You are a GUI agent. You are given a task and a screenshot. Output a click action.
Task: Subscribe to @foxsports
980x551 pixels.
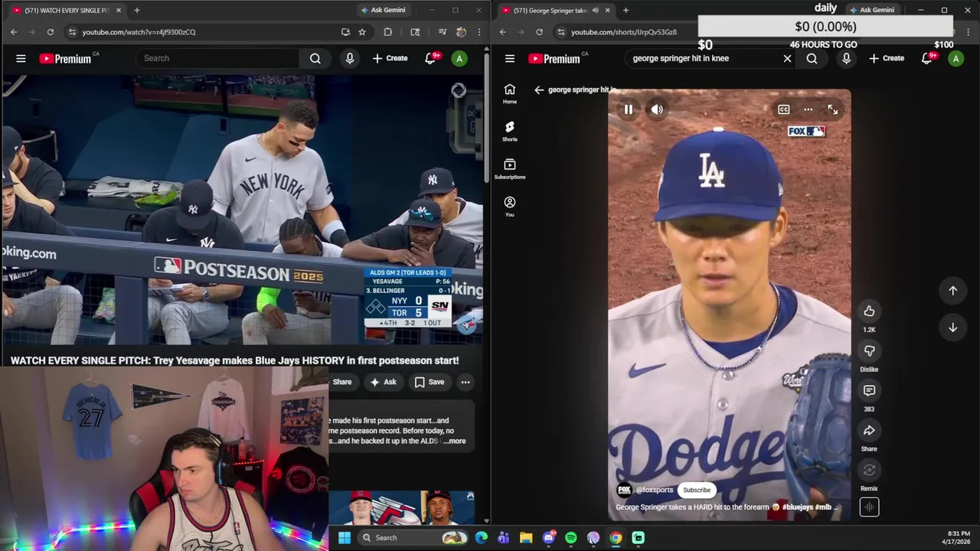697,490
